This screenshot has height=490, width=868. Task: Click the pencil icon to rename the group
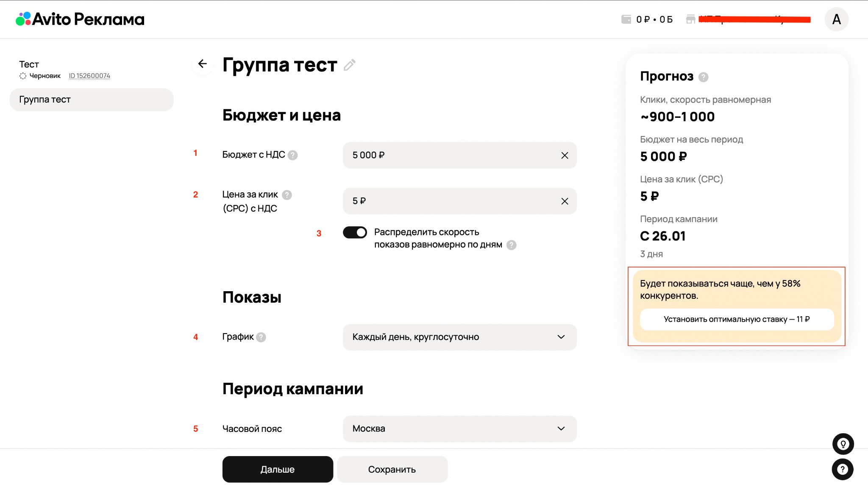(x=349, y=65)
